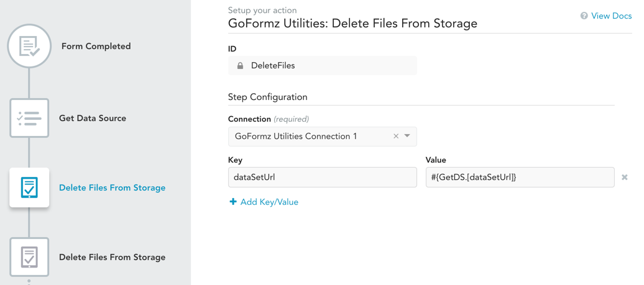Clear the selected GoFormz Utilities connection
The width and height of the screenshot is (644, 285).
coord(396,137)
